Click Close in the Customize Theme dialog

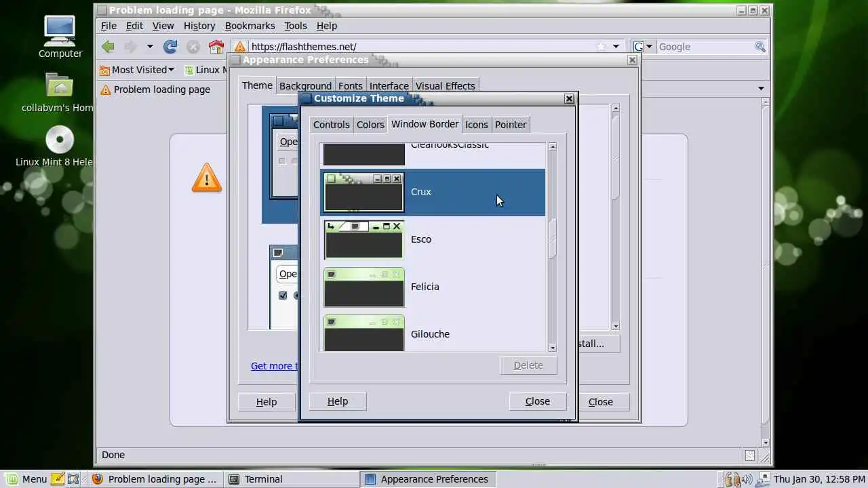click(538, 401)
